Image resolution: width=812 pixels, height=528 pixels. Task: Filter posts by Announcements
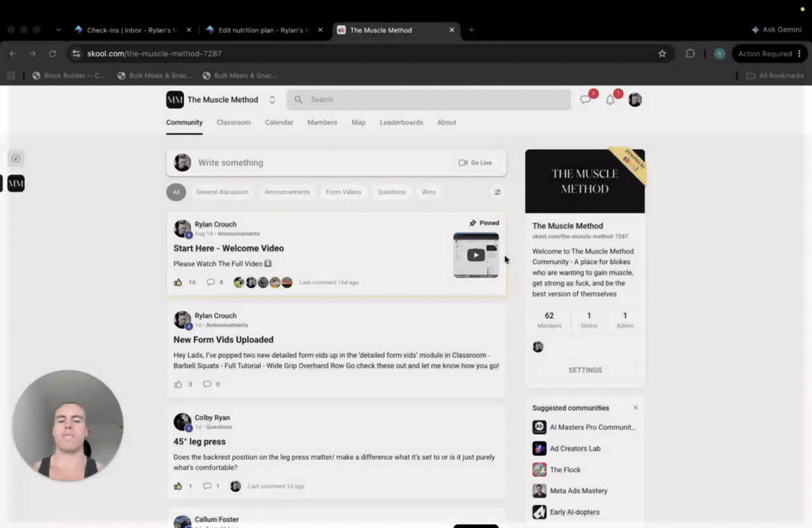point(287,192)
